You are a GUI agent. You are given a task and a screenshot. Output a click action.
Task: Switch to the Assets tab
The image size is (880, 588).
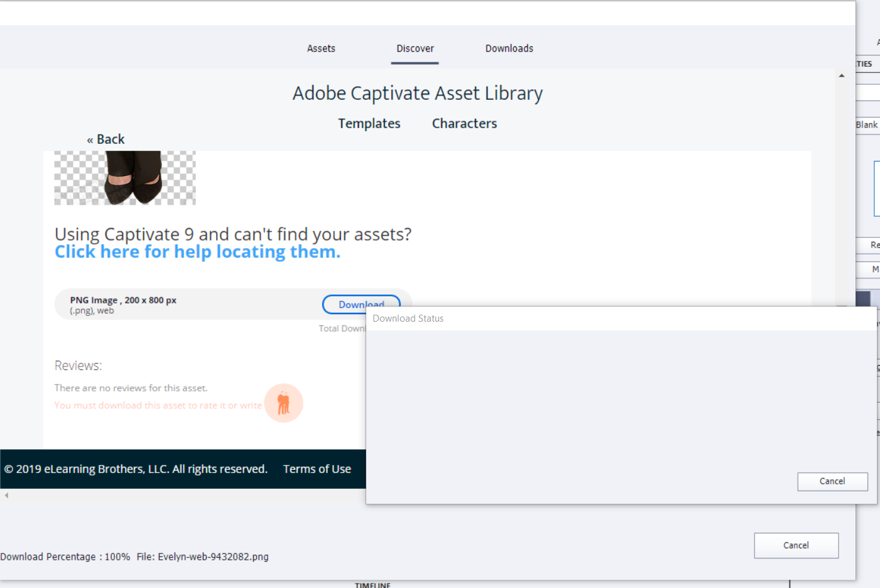321,48
